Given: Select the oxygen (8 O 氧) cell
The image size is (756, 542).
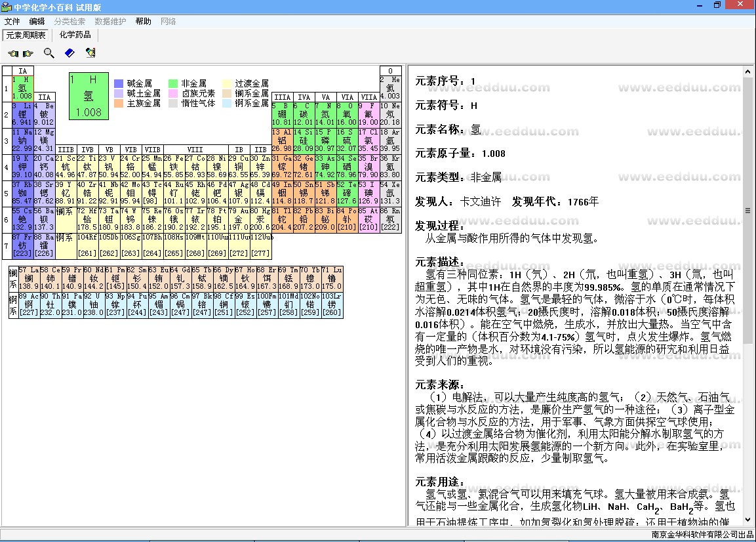Looking at the screenshot, I should (x=347, y=114).
